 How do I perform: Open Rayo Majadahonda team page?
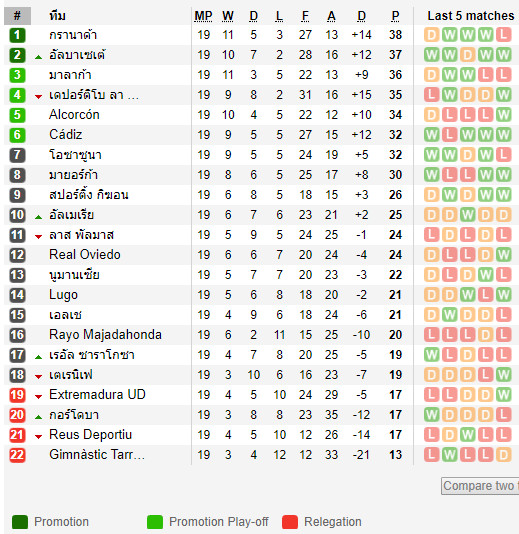pyautogui.click(x=105, y=335)
